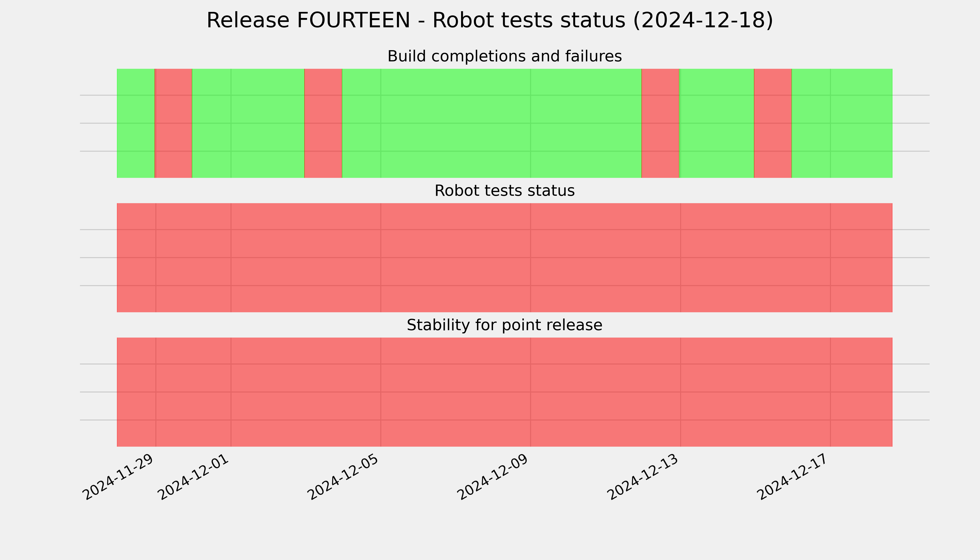Click the 2024-12-05 date axis label

point(344,477)
